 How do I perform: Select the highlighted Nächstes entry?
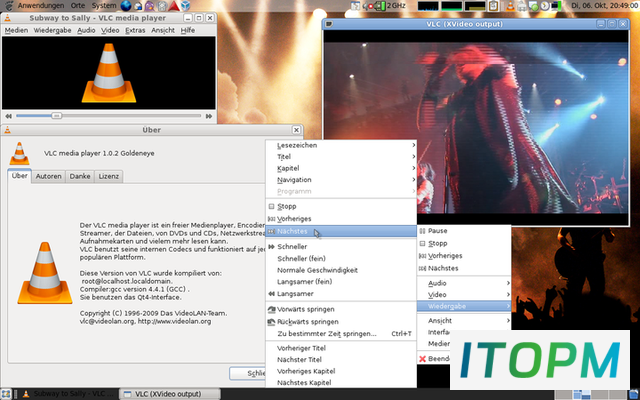[341, 231]
